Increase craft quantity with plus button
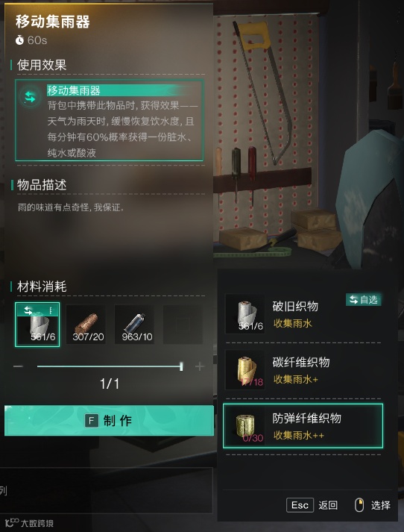This screenshot has width=404, height=532. click(x=200, y=366)
